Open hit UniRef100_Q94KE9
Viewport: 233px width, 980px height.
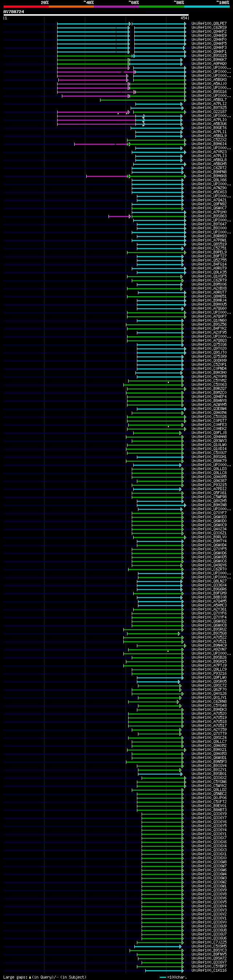click(x=209, y=35)
